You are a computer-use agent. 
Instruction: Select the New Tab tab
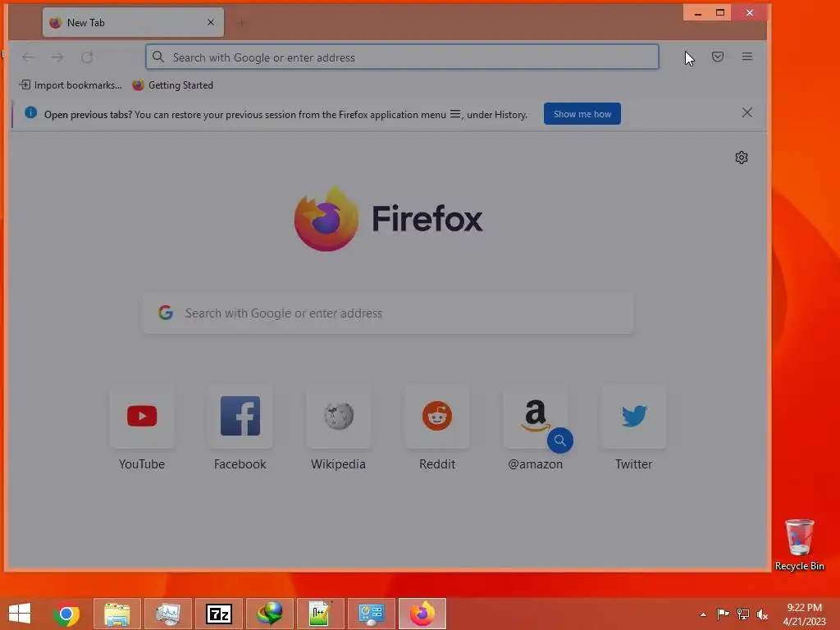[133, 22]
